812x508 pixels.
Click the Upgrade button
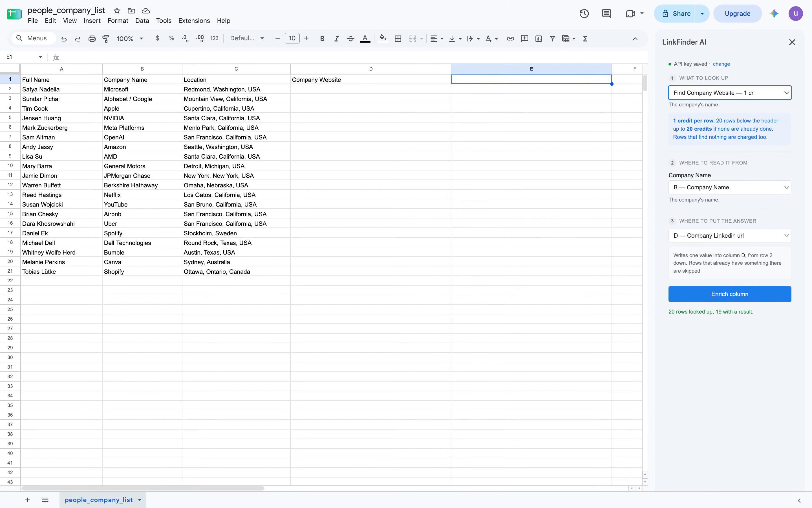coord(737,14)
